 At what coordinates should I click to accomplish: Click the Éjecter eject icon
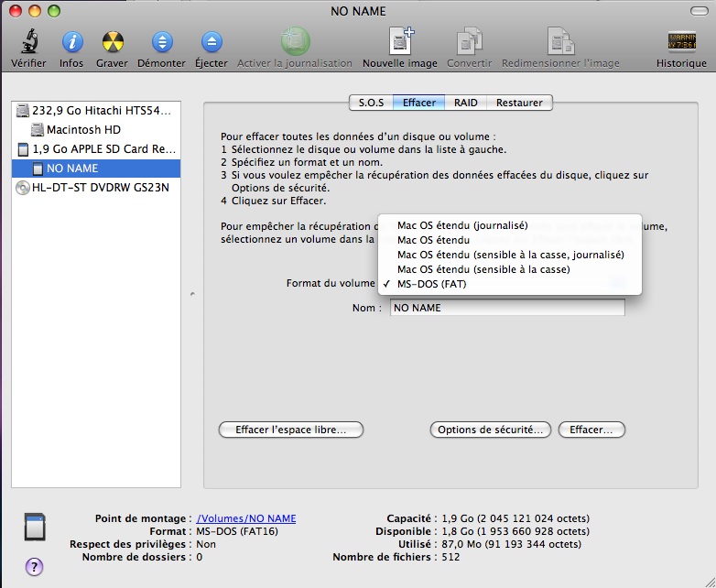tap(212, 42)
